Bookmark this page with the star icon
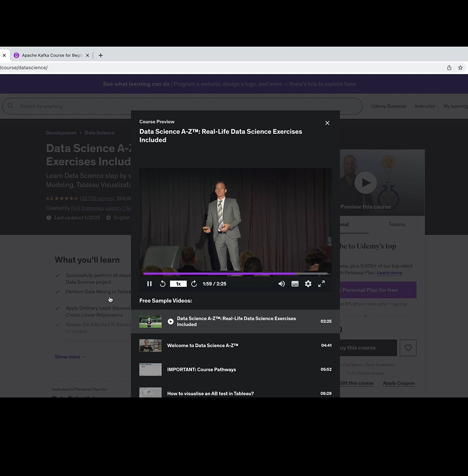 pos(460,68)
